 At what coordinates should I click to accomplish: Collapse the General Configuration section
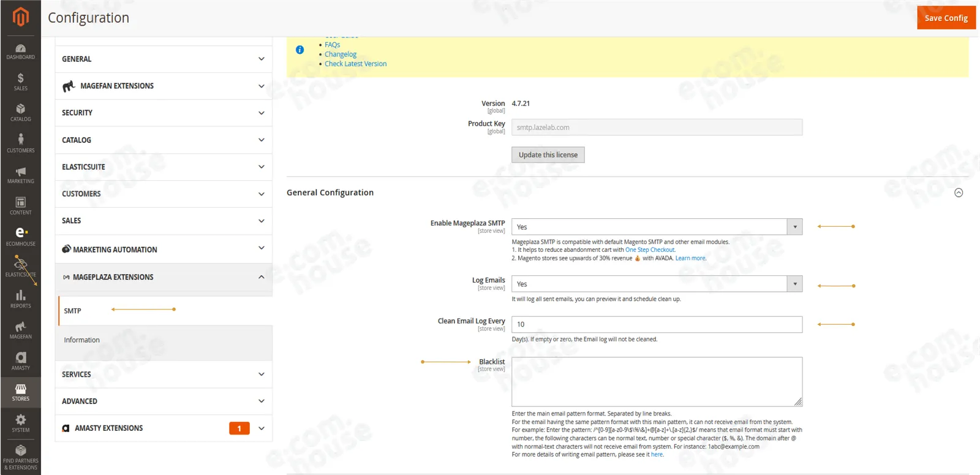[959, 192]
